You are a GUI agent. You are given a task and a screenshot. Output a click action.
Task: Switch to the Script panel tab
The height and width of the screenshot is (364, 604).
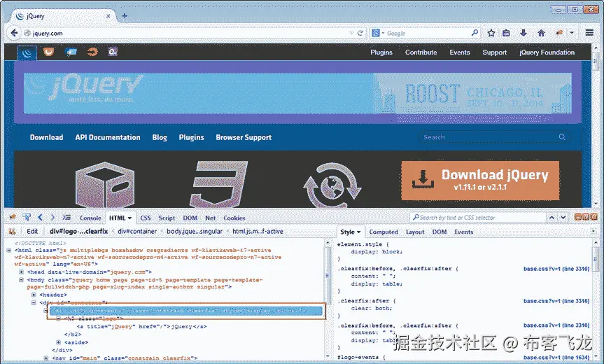pyautogui.click(x=167, y=218)
